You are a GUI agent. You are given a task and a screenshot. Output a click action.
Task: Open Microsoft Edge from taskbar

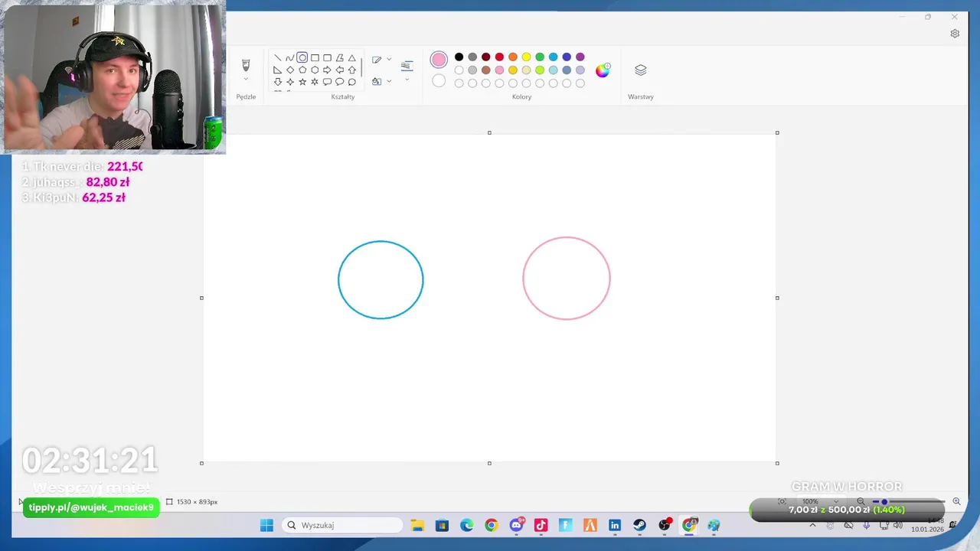click(x=466, y=525)
